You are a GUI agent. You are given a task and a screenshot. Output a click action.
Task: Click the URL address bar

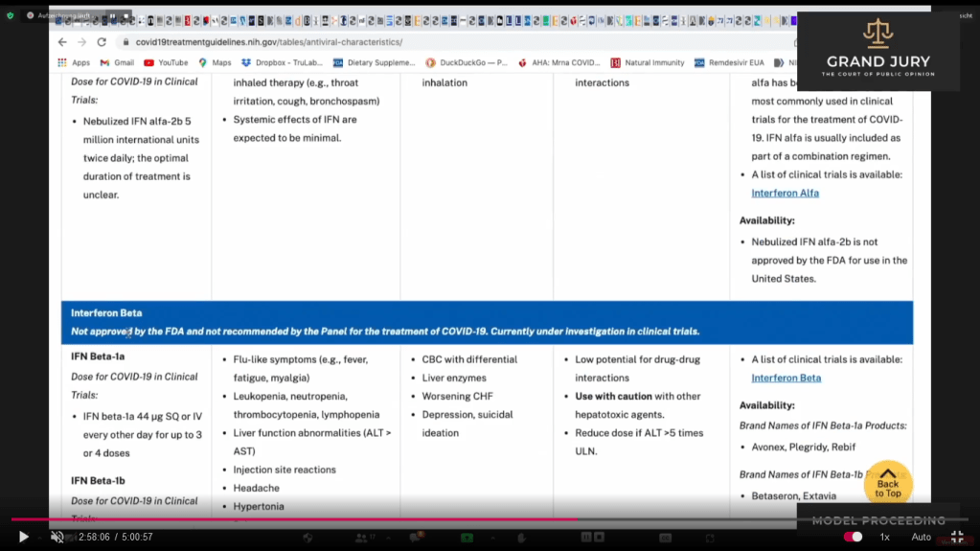(x=383, y=42)
